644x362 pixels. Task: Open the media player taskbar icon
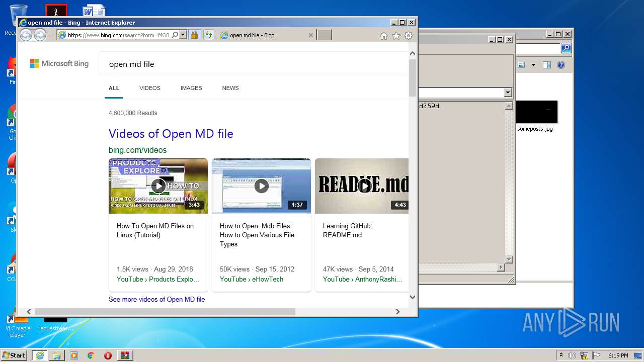(x=74, y=355)
